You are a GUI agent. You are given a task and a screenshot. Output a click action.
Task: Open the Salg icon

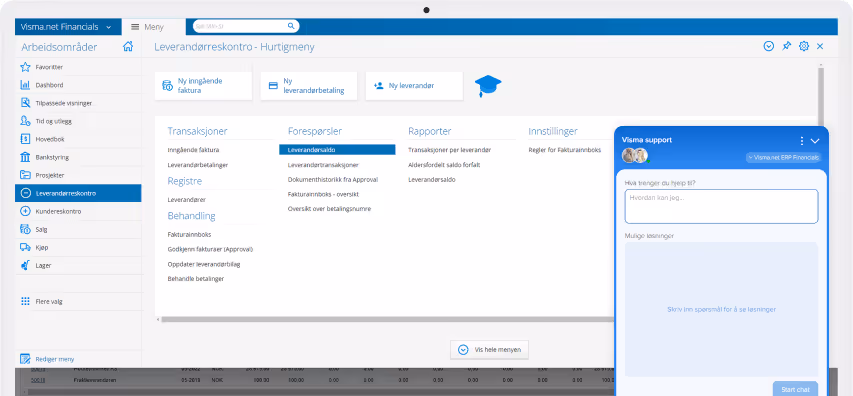[25, 229]
